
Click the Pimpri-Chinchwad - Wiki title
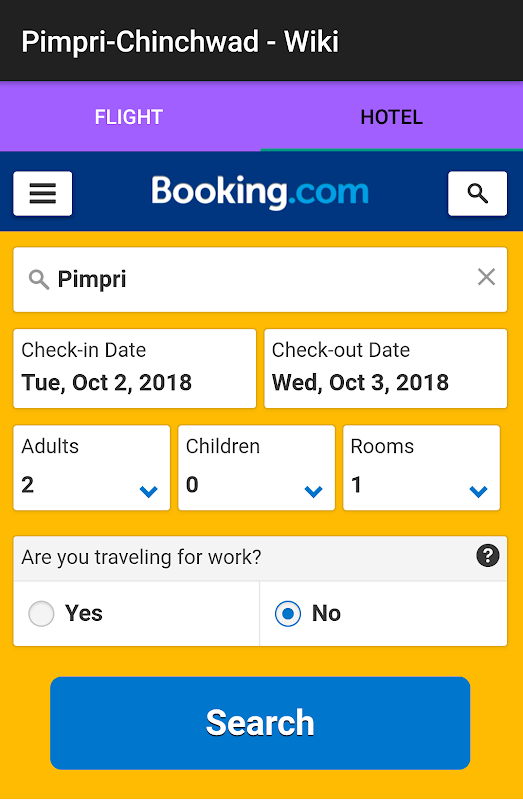pyautogui.click(x=180, y=41)
